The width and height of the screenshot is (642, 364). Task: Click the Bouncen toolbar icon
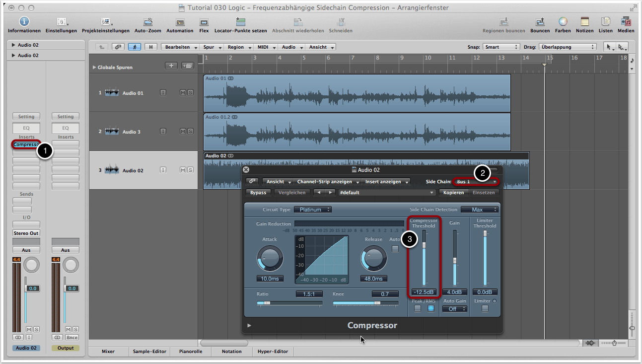tap(540, 22)
